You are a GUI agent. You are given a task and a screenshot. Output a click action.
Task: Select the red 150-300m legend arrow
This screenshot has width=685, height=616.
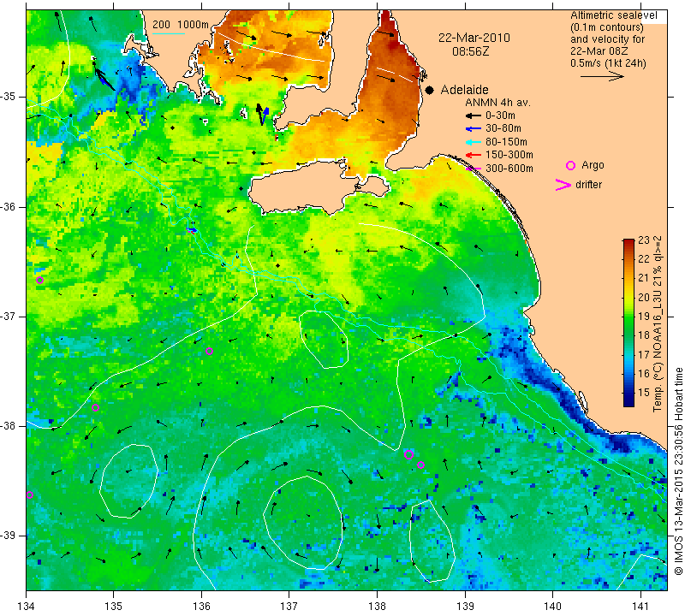coord(473,155)
